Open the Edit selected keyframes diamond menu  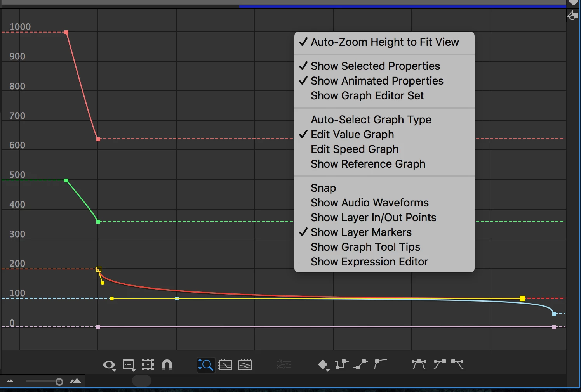click(323, 365)
